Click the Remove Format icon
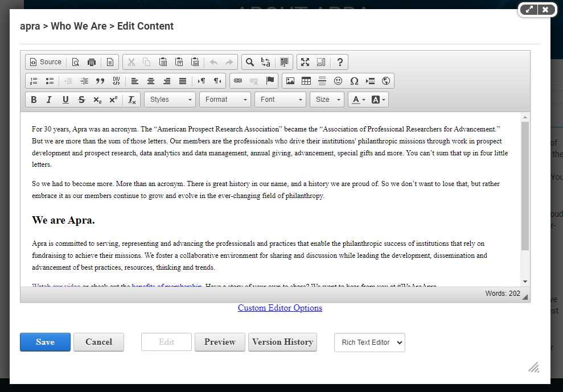 click(131, 100)
